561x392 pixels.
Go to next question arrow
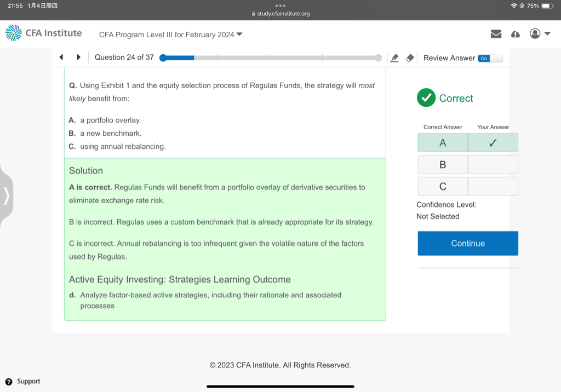pyautogui.click(x=78, y=57)
